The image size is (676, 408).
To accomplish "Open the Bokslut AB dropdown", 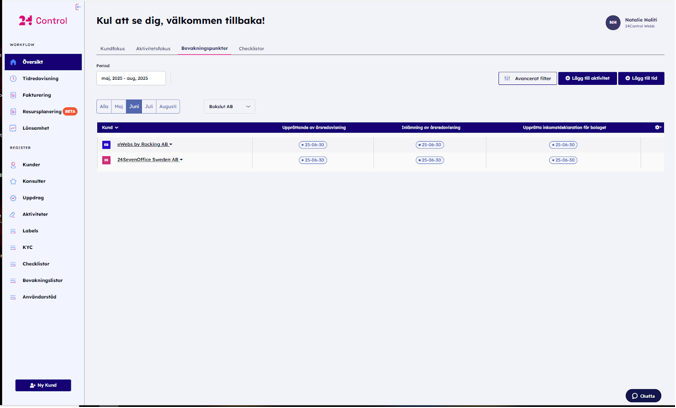I will (229, 107).
